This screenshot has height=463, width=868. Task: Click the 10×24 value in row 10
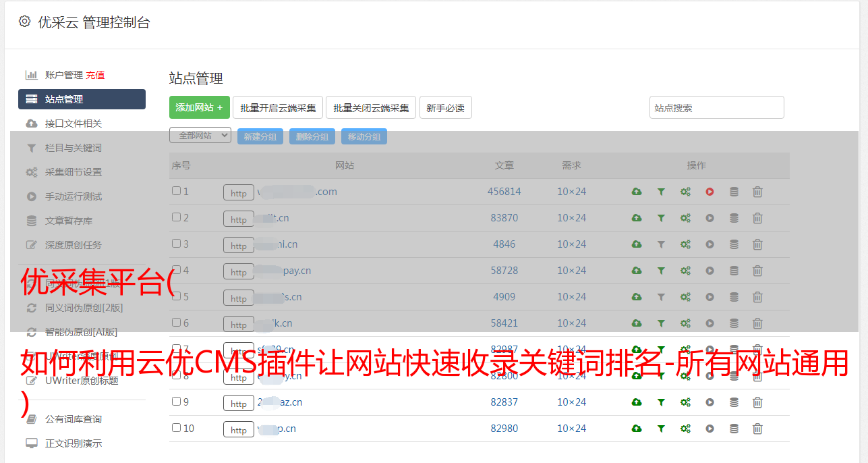pyautogui.click(x=572, y=429)
